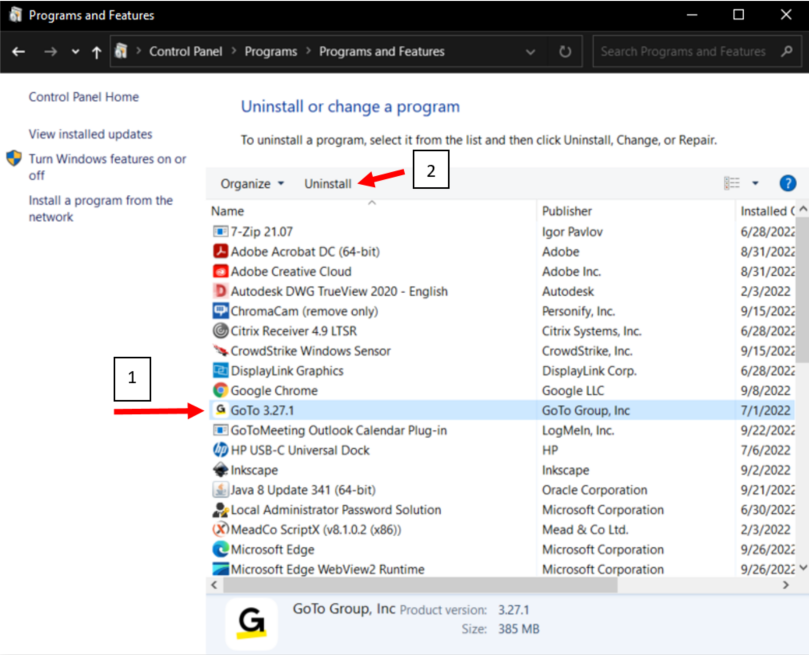Sort by the Installed On column header
809x655 pixels.
coord(766,211)
